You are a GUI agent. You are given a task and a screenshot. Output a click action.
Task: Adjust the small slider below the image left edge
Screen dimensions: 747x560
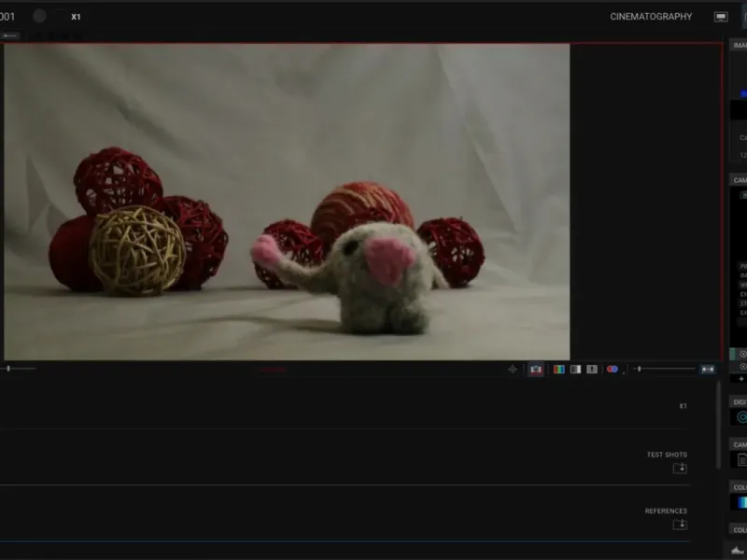18,369
